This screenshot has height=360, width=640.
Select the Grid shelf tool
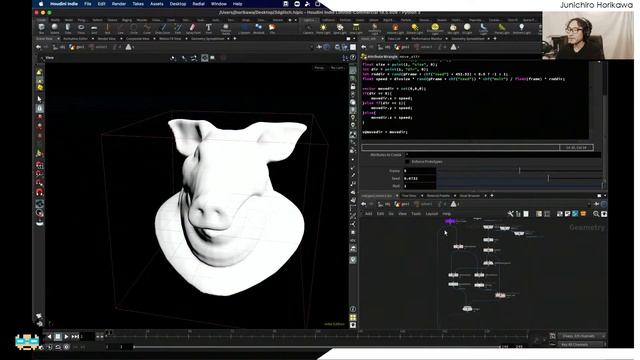(94, 28)
